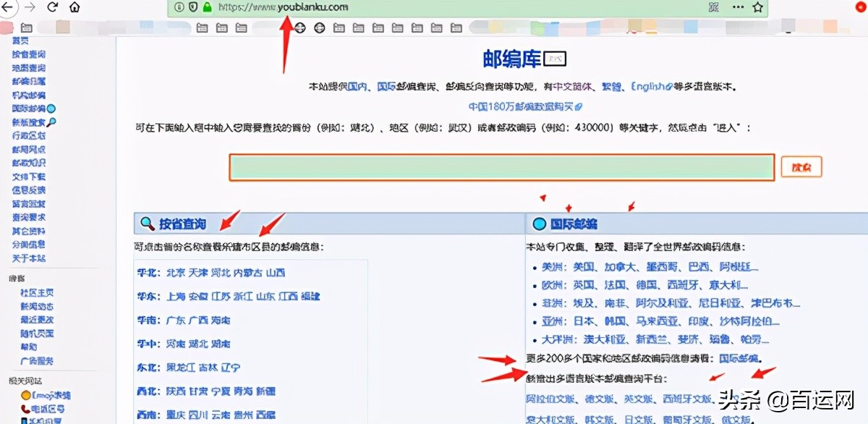This screenshot has width=868, height=424.
Task: Select 首页 in the left sidebar
Action: (19, 40)
